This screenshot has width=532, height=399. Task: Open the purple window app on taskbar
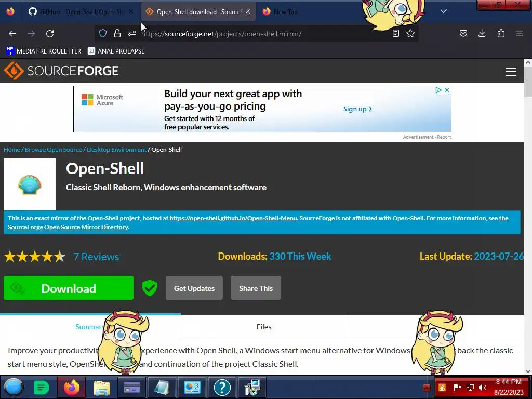[x=132, y=388]
